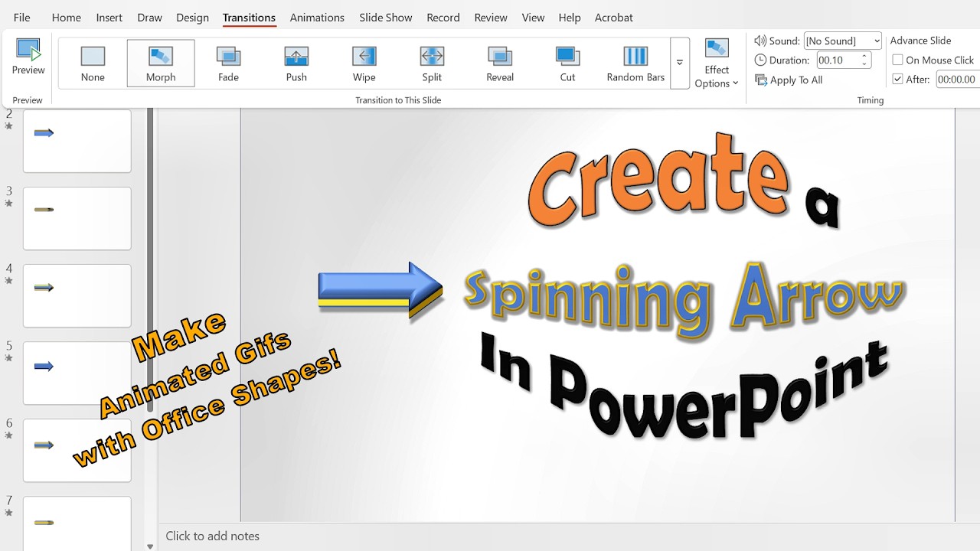The image size is (980, 551).
Task: Click Apply To All button
Action: point(789,80)
